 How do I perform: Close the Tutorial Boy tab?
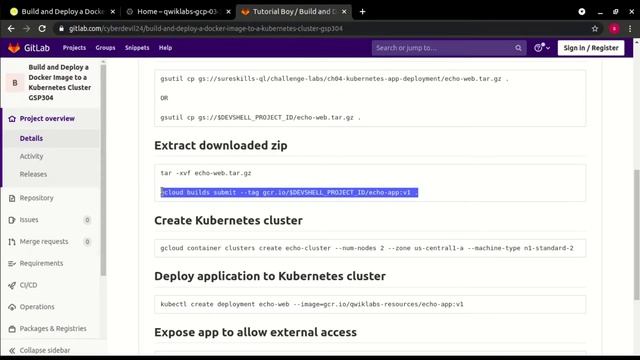click(x=344, y=11)
